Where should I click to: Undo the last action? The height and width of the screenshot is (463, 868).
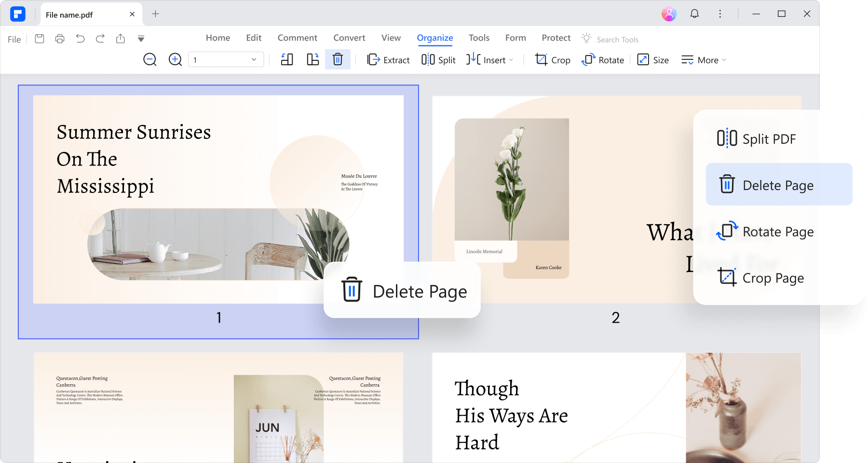click(80, 39)
